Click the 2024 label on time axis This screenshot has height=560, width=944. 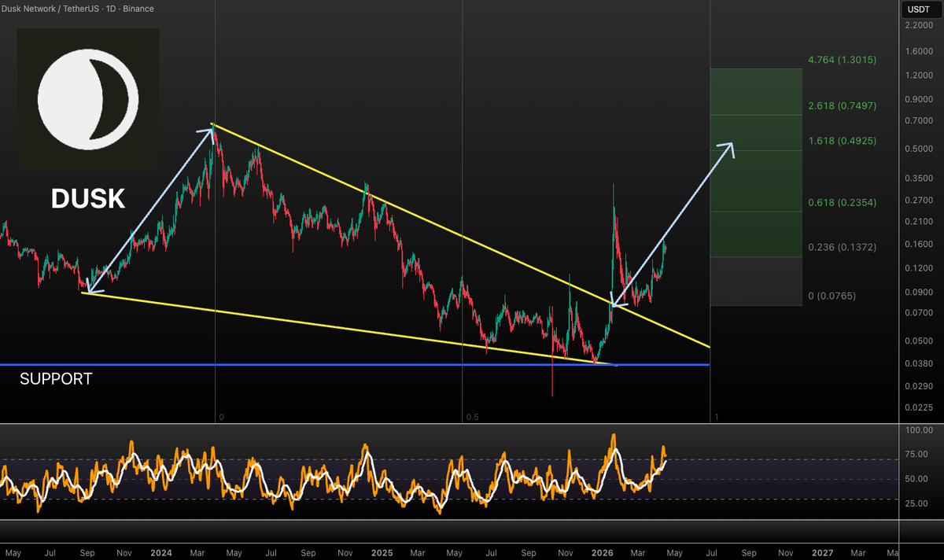tap(160, 553)
